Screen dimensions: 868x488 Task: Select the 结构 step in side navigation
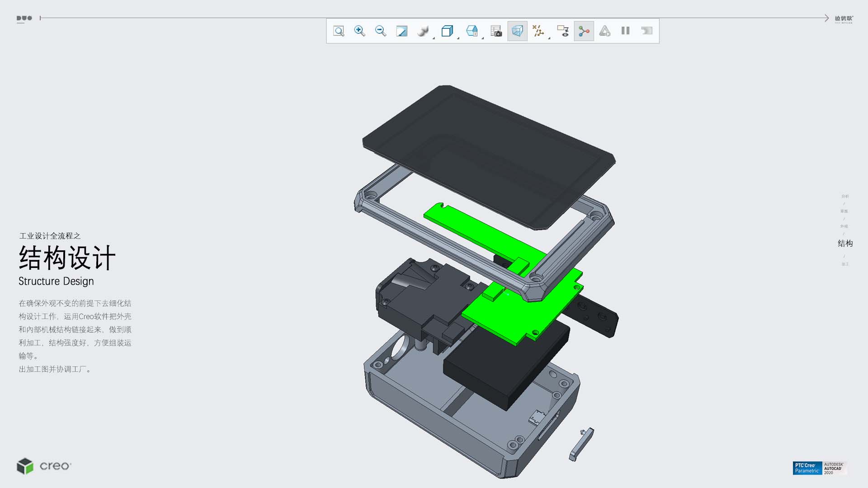click(845, 244)
